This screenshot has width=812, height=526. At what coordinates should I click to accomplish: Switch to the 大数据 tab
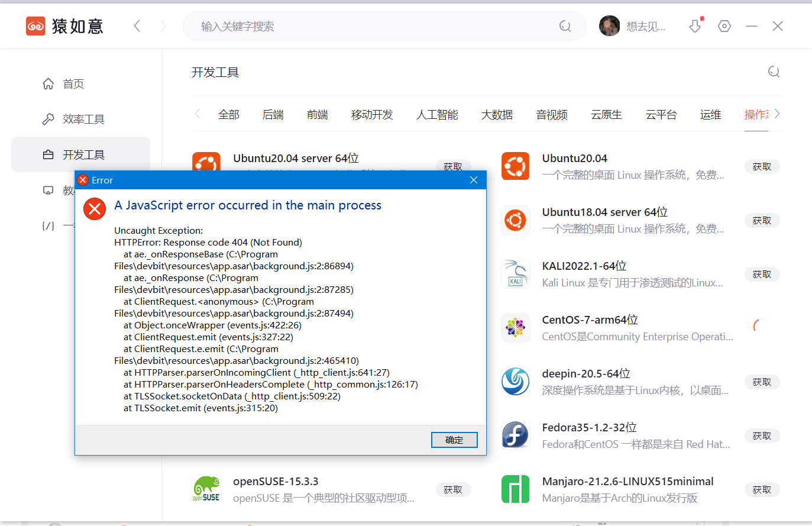point(497,114)
